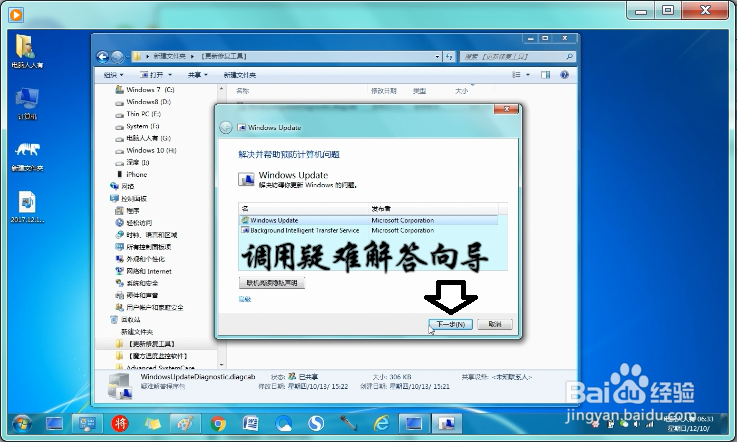Click Explorer forward navigation button
Image resolution: width=737 pixels, height=442 pixels.
[117, 57]
